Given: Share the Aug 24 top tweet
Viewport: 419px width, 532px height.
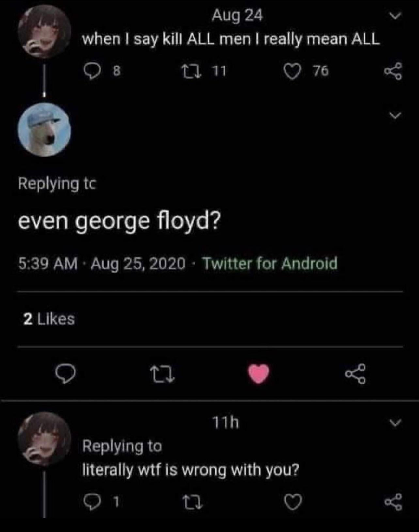Looking at the screenshot, I should coord(393,71).
